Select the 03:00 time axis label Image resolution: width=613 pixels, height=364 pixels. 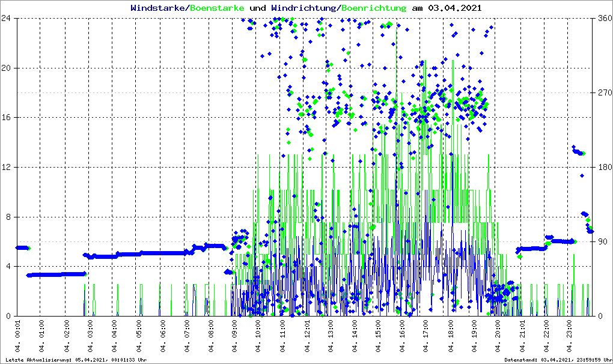tap(90, 337)
